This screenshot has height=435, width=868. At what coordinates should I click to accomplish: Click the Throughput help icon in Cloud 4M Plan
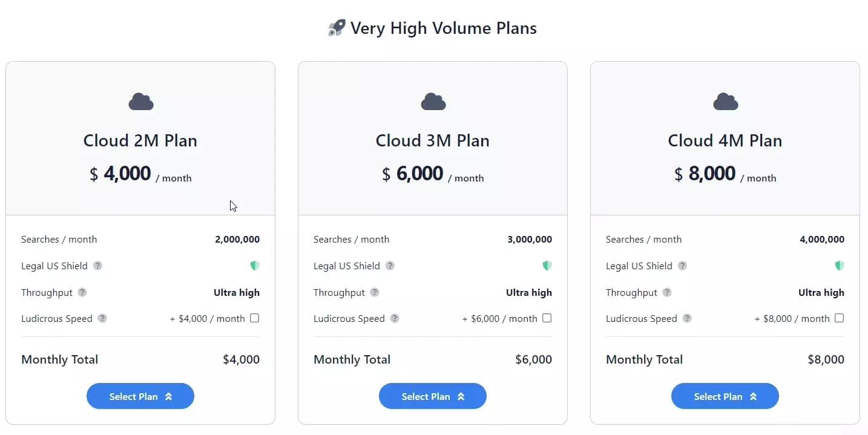[x=667, y=292]
